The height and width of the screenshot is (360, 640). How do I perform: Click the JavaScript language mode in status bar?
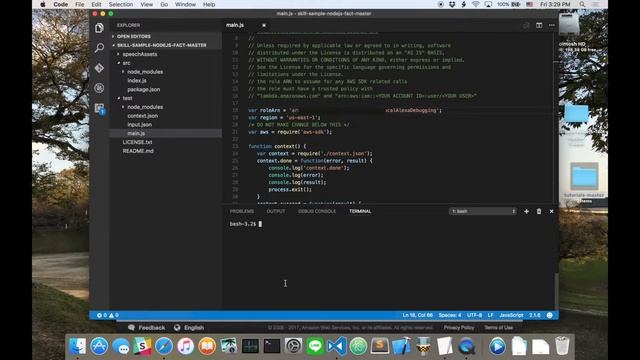click(x=511, y=315)
